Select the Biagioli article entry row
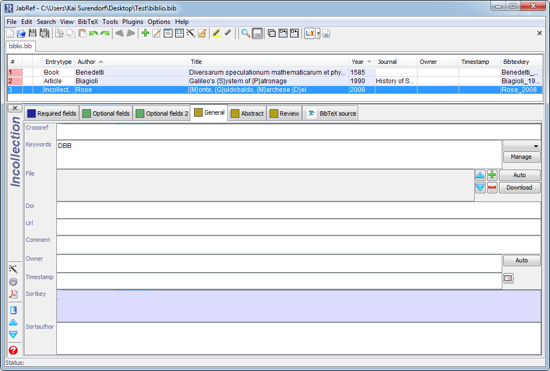This screenshot has height=371, width=550. (x=275, y=81)
